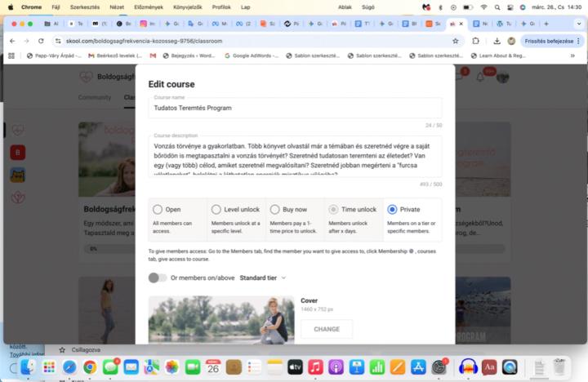
Task: Edit the Course name field
Action: [x=295, y=108]
